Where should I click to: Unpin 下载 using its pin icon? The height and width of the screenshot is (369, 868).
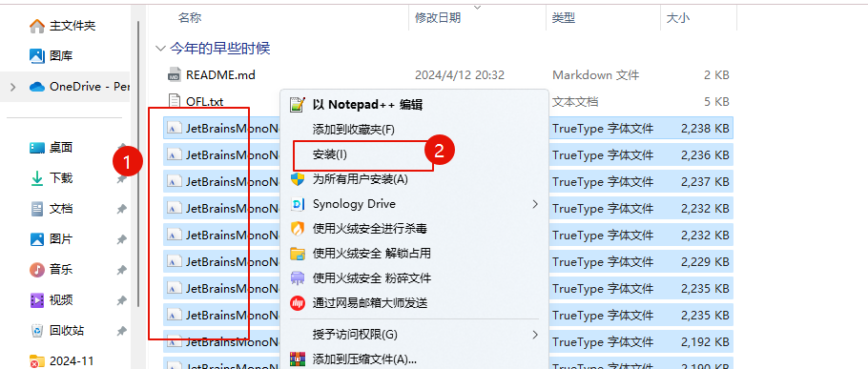click(122, 178)
